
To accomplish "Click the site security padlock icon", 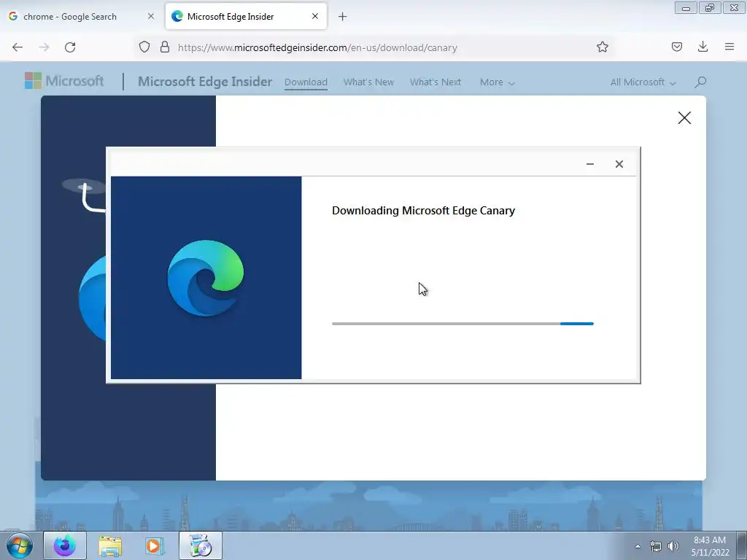I will pos(165,47).
